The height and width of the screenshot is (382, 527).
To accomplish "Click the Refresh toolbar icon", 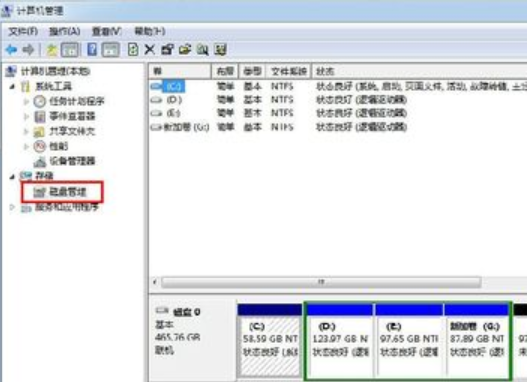I will (x=133, y=50).
